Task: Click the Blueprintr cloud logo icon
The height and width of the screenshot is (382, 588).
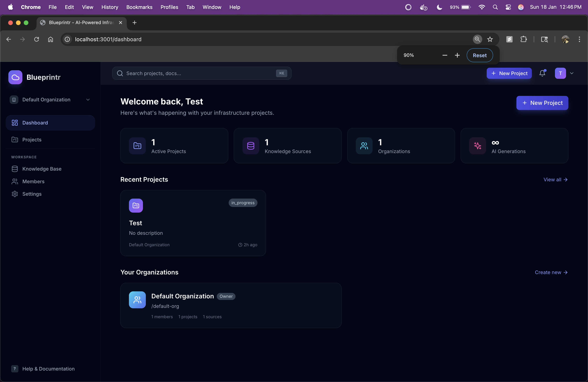Action: click(x=15, y=77)
